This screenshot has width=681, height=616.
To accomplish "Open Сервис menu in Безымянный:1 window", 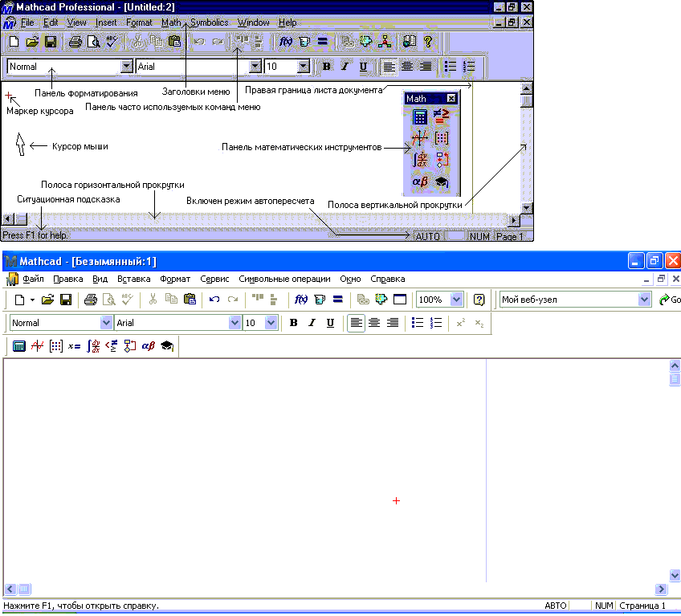I will point(214,279).
